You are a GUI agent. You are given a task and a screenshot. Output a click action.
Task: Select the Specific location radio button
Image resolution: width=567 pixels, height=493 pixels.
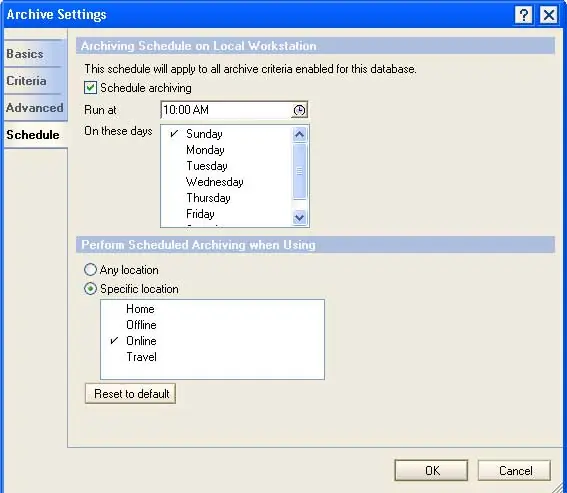90,289
